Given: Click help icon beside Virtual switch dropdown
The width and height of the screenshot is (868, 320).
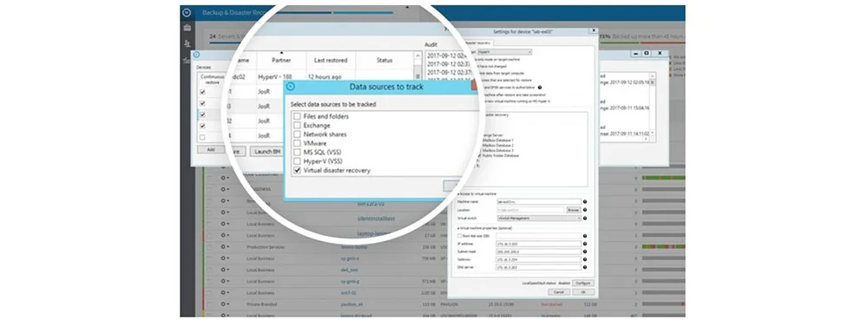Looking at the screenshot, I should point(585,219).
